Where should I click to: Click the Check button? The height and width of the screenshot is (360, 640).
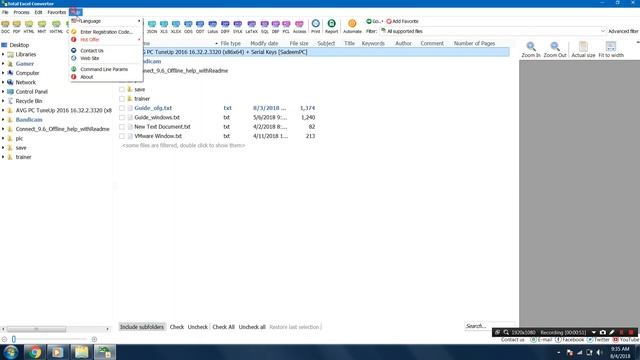click(x=177, y=327)
